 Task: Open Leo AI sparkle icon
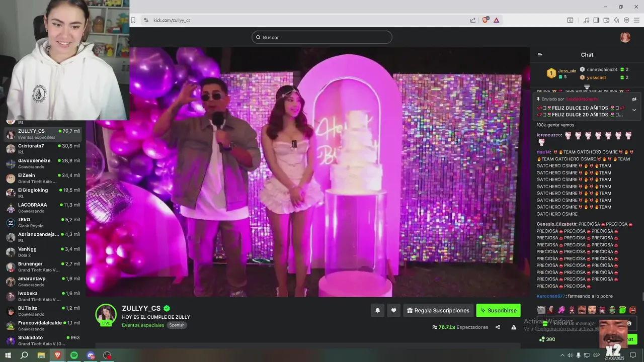(x=616, y=20)
